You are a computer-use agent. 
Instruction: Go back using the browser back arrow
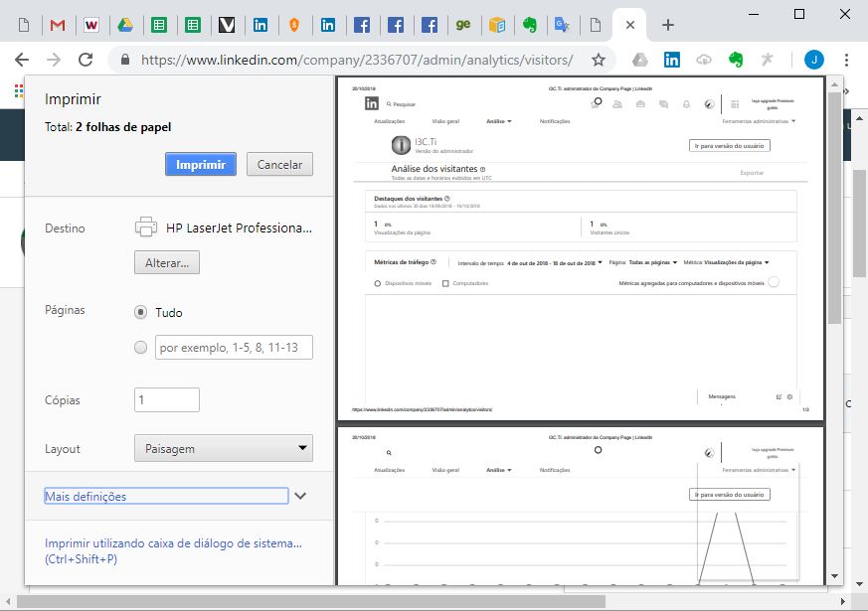coord(22,60)
